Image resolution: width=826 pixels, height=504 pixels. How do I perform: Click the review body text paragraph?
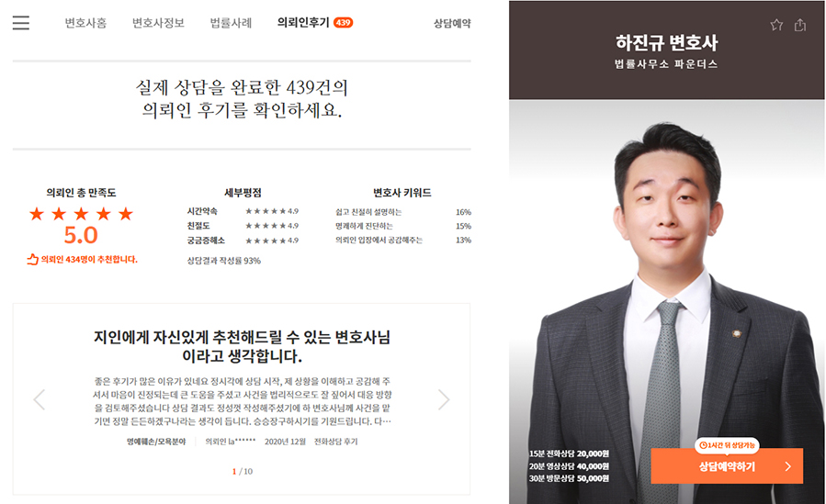(x=242, y=401)
